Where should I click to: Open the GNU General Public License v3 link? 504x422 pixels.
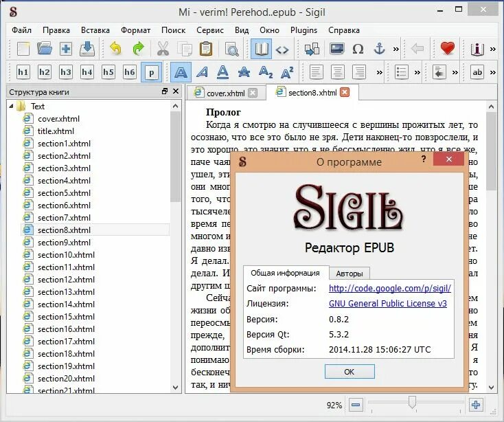coord(388,303)
